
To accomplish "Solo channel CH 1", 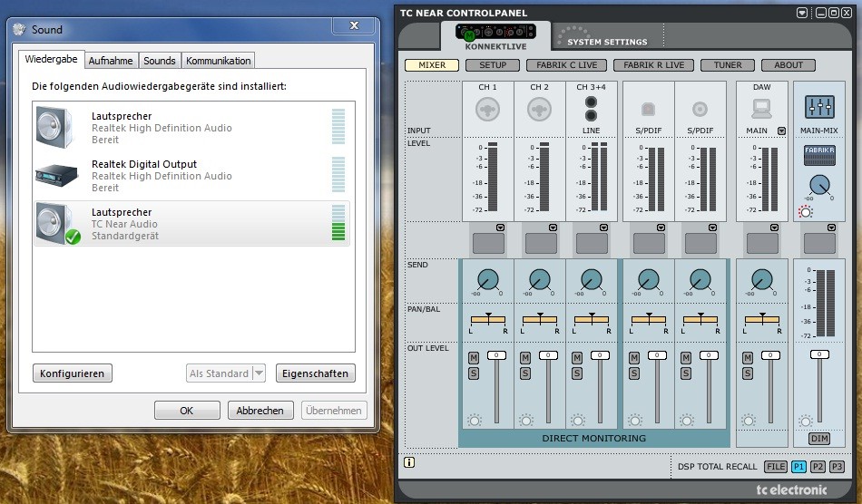I will pyautogui.click(x=474, y=373).
